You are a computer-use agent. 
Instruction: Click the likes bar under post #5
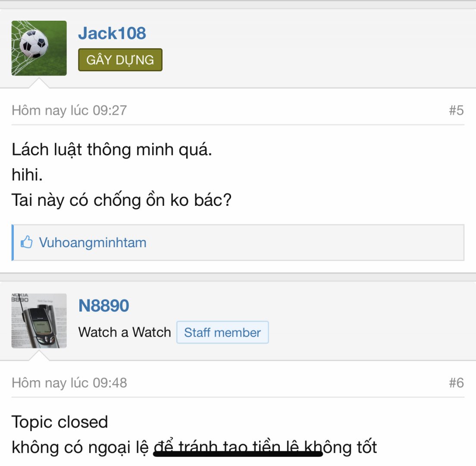[x=238, y=242]
